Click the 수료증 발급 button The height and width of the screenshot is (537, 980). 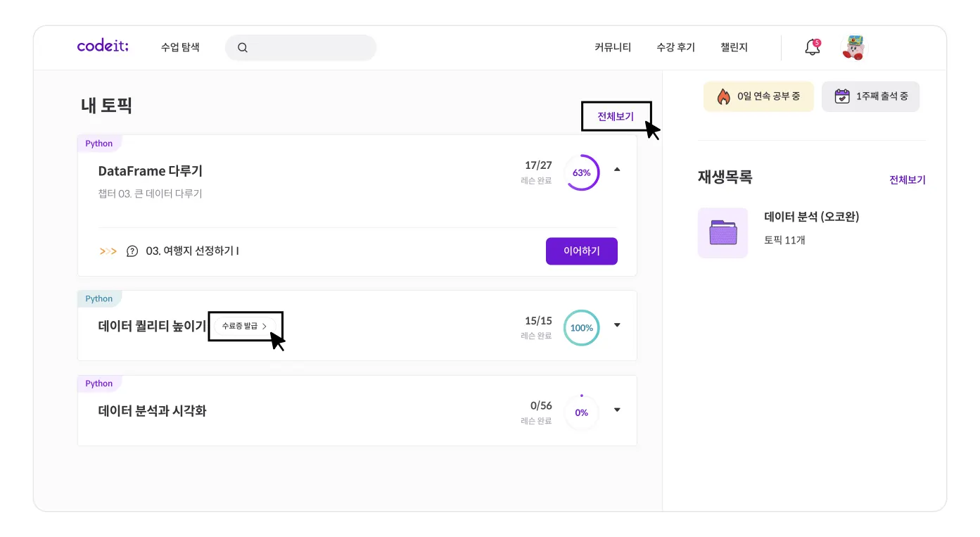coord(244,326)
